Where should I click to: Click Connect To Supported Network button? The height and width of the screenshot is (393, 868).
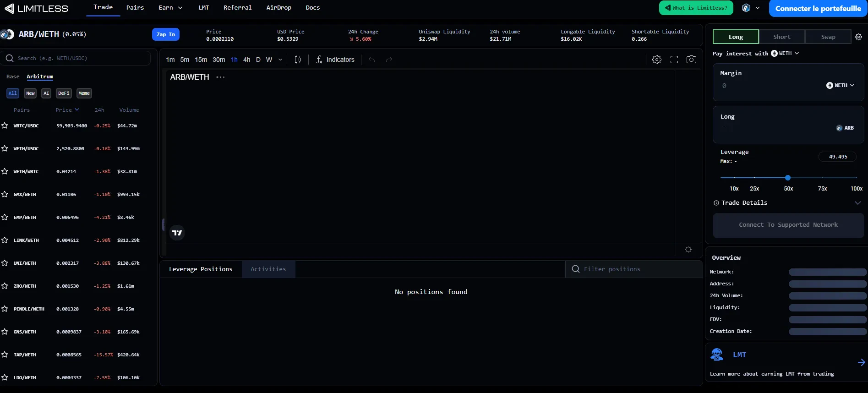click(x=788, y=225)
